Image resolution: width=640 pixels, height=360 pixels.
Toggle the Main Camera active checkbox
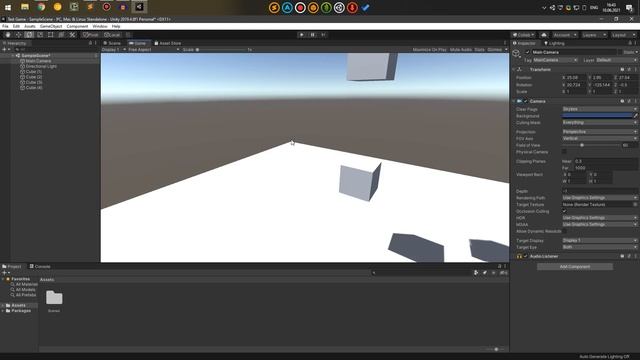[x=528, y=52]
